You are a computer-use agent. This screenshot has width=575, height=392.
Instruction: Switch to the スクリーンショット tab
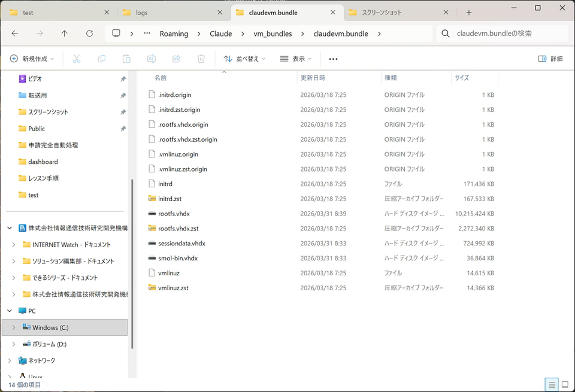[399, 13]
